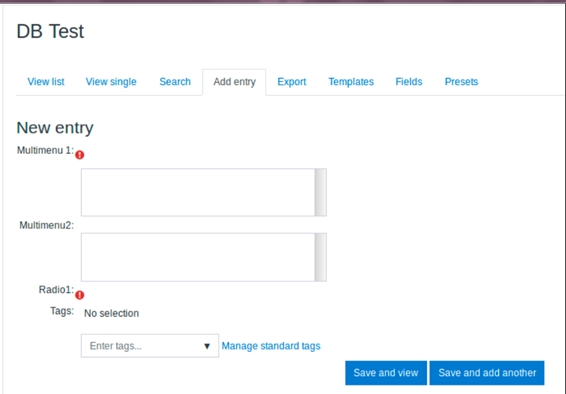Click inside the Multimenu 1 list box
The height and width of the screenshot is (394, 566).
(198, 192)
